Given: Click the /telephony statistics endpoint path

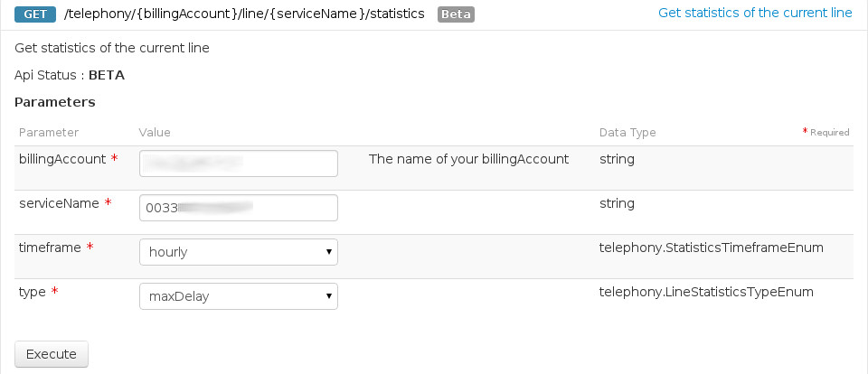Looking at the screenshot, I should click(245, 14).
